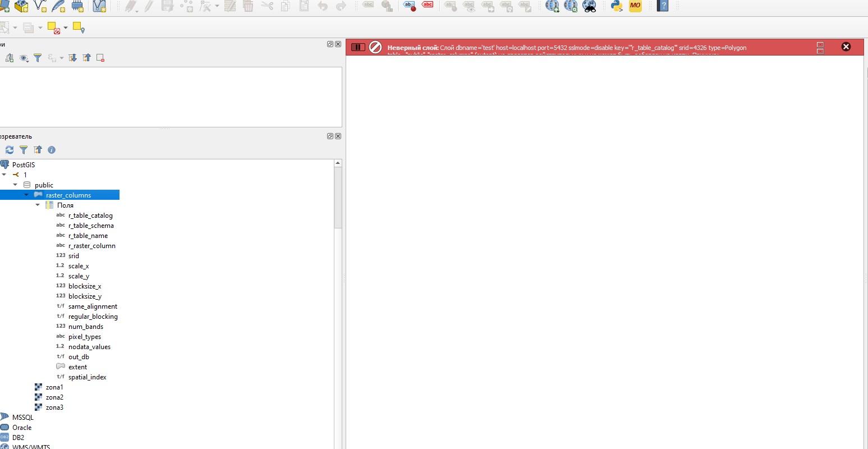Click the num_bands field

(86, 327)
